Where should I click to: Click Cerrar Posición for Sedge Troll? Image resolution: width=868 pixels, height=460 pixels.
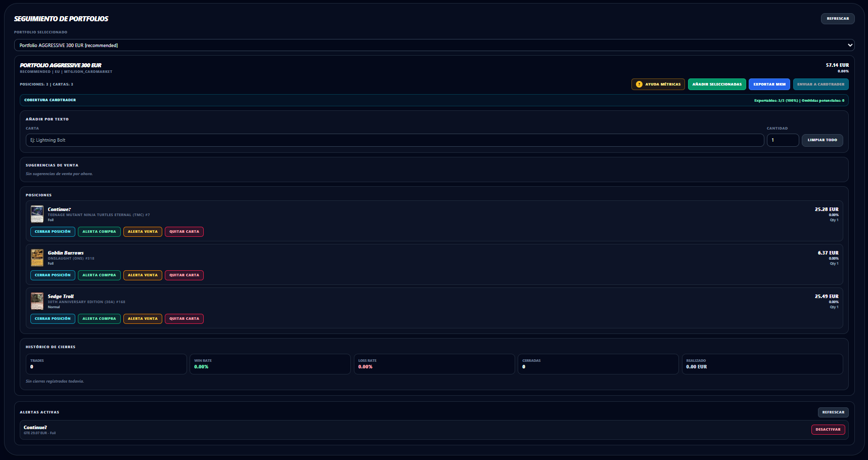coord(53,319)
